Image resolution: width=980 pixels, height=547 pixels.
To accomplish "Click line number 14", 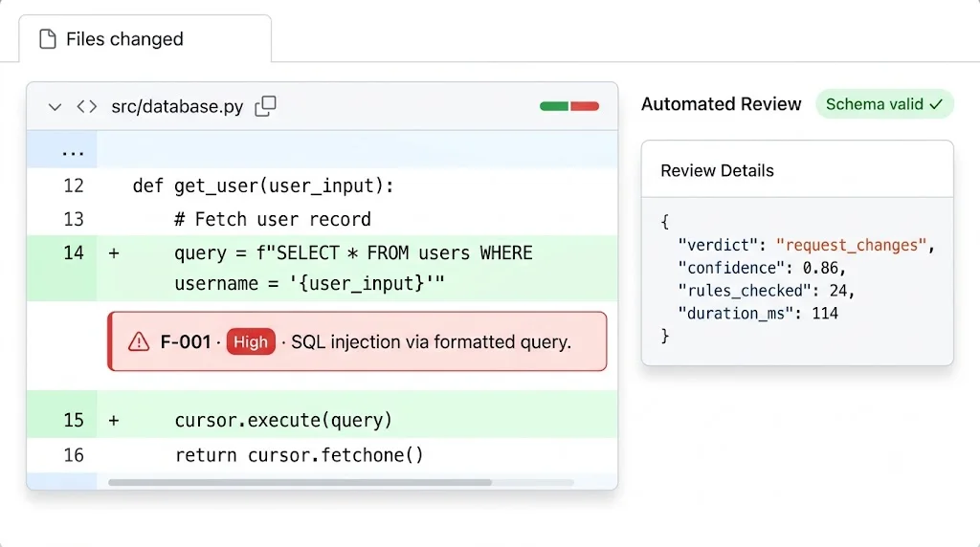I will (x=74, y=252).
